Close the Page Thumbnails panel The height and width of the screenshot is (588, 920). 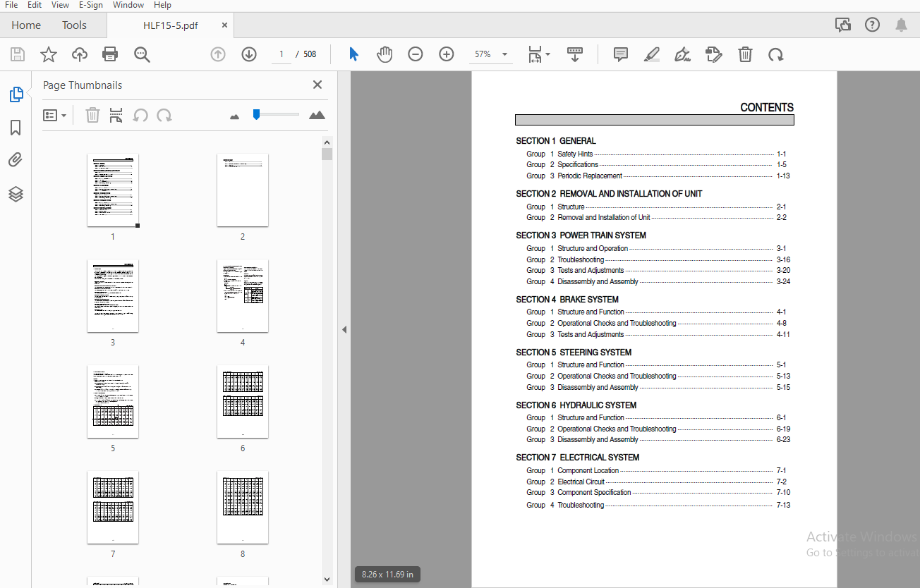click(x=317, y=85)
